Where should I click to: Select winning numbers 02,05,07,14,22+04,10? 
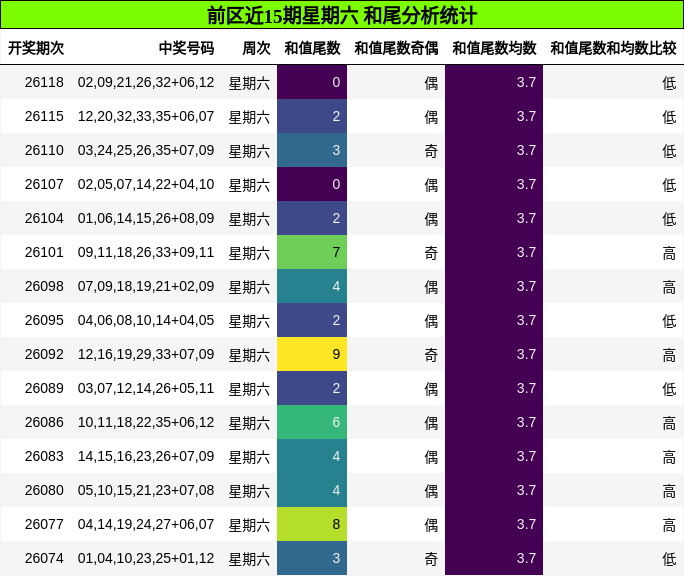point(146,184)
